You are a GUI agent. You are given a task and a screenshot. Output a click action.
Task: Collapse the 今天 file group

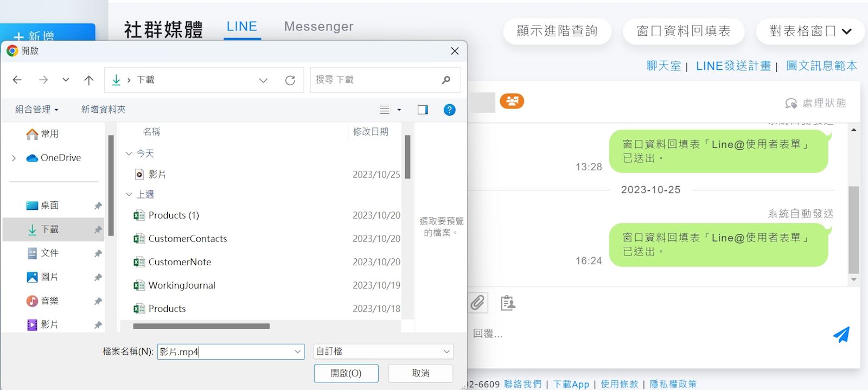tap(129, 154)
